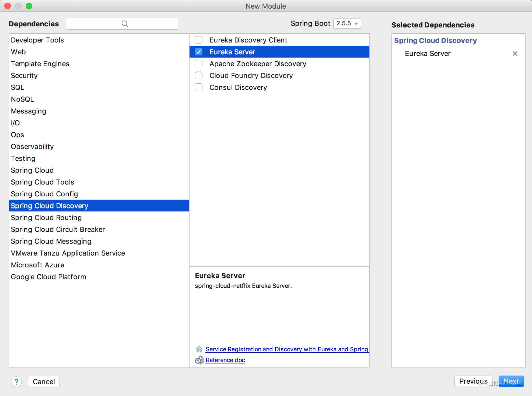Screen dimensions: 532x396
Task: Click the home icon beside the Eureka guide link
Action: [199, 349]
